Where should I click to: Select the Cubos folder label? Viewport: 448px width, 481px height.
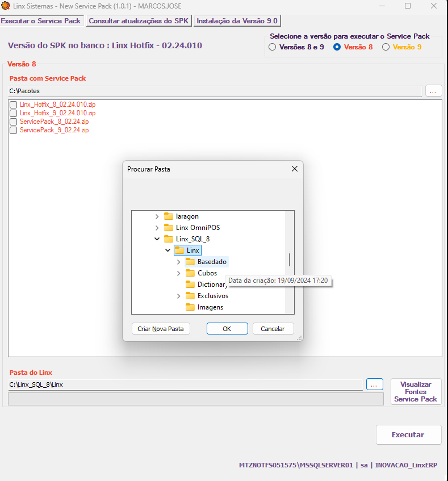click(x=207, y=273)
